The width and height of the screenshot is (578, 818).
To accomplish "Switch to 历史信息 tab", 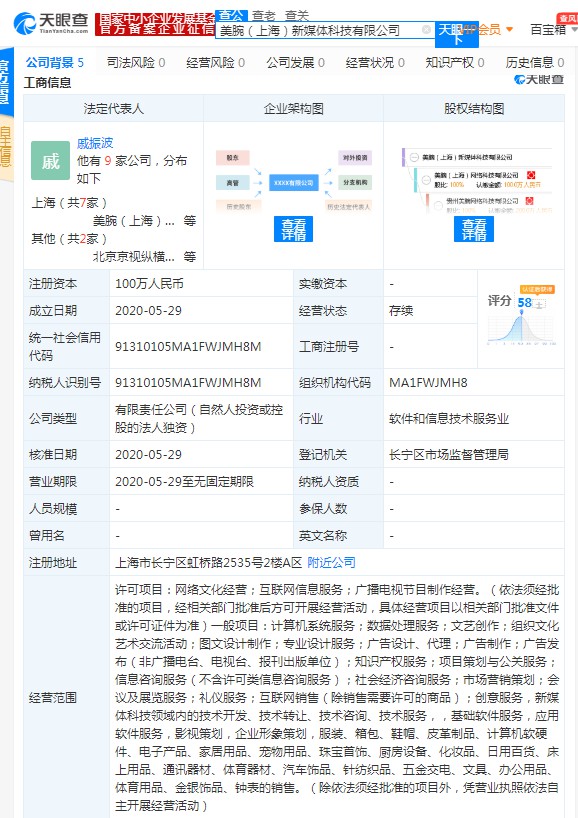I will 535,63.
